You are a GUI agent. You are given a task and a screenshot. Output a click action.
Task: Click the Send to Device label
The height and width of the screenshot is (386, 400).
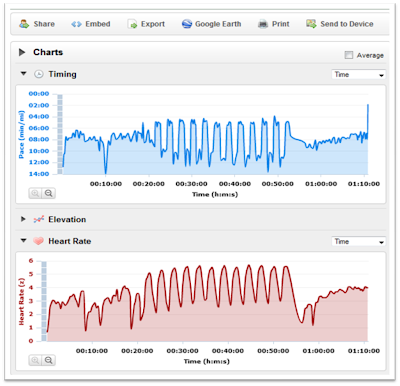pyautogui.click(x=347, y=24)
